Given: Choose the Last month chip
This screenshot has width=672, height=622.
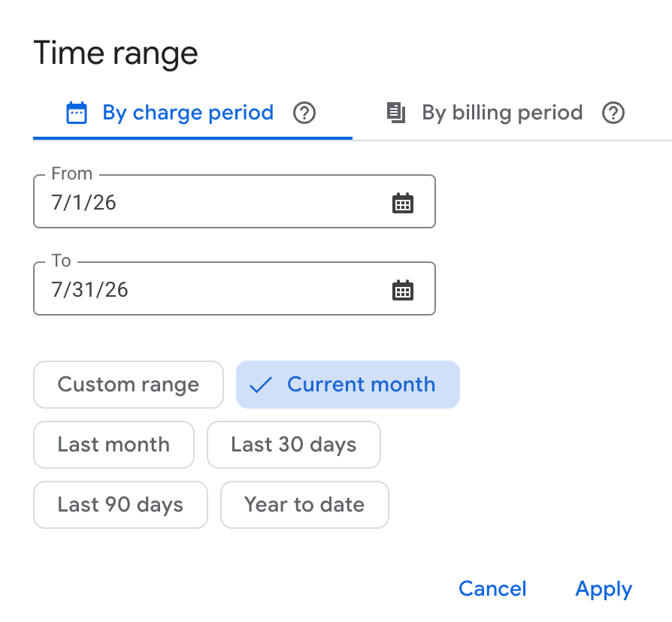Looking at the screenshot, I should [114, 445].
